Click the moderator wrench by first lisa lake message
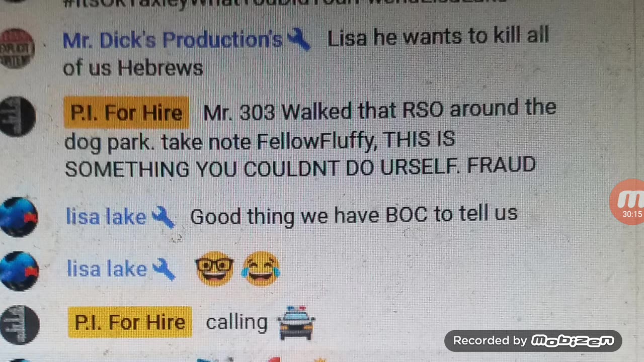 click(163, 217)
